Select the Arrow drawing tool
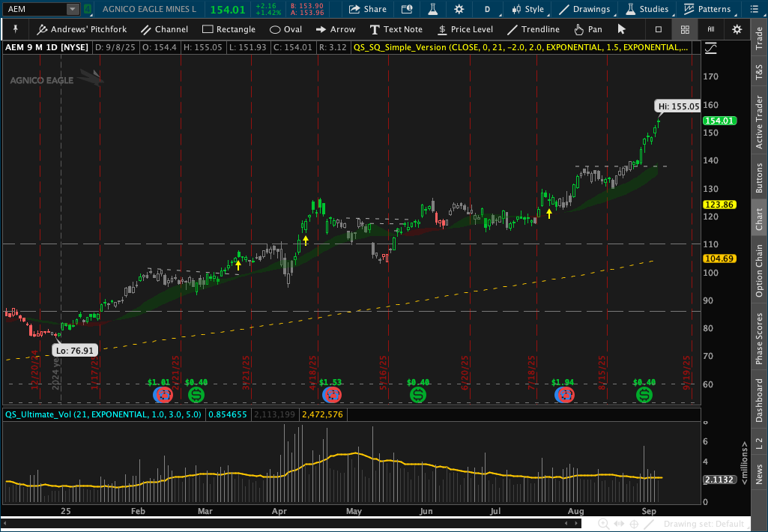 click(x=336, y=29)
